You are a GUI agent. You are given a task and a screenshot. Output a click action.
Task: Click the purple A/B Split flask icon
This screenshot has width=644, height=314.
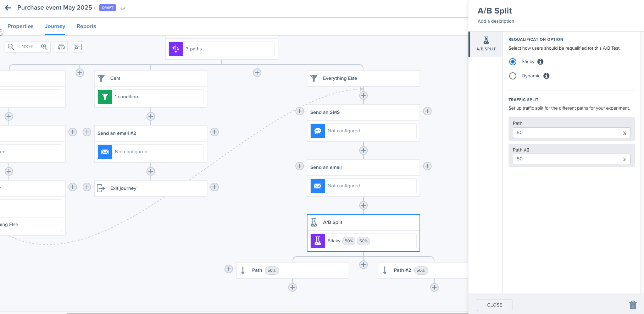point(318,241)
